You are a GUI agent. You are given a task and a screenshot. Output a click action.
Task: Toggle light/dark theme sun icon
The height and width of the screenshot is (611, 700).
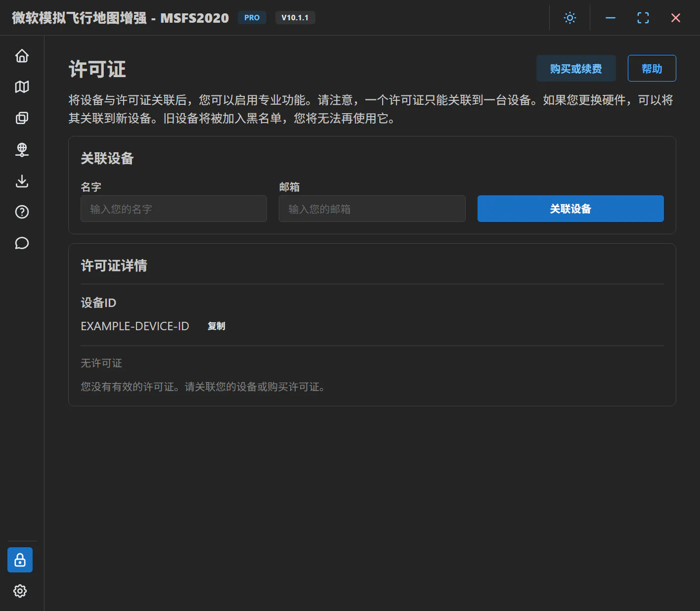pyautogui.click(x=570, y=18)
